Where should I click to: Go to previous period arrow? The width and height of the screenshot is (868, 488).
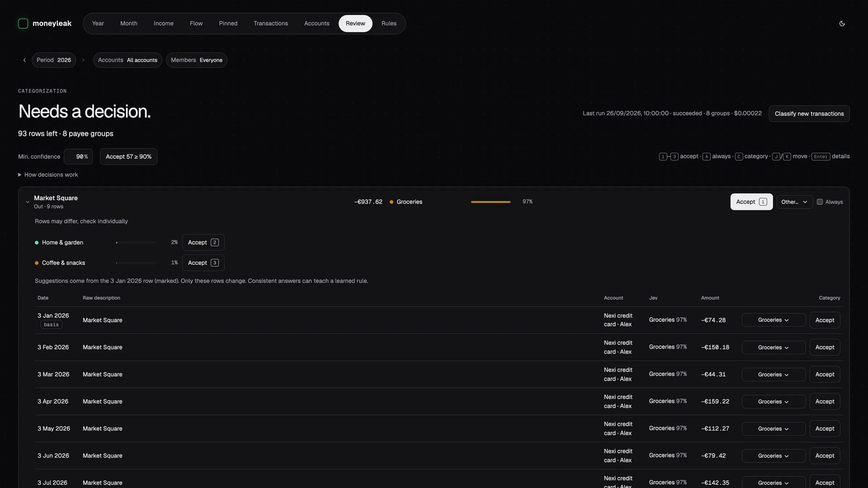[25, 60]
